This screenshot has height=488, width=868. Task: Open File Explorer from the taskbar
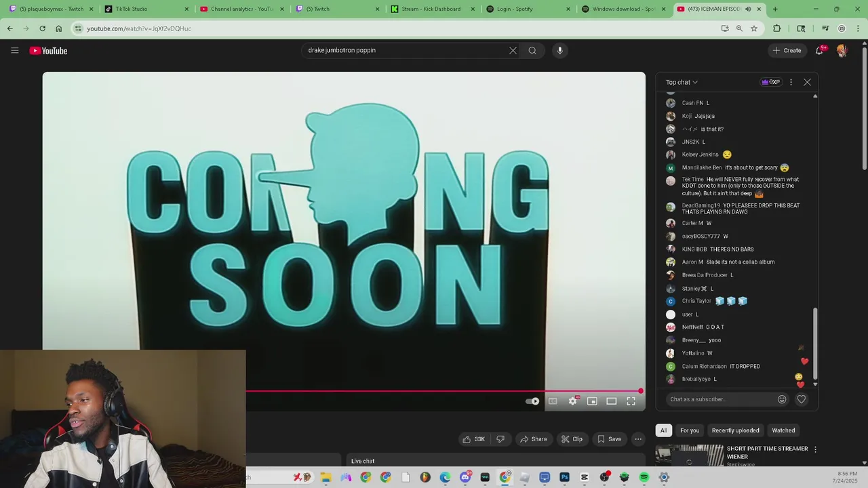[x=326, y=477]
